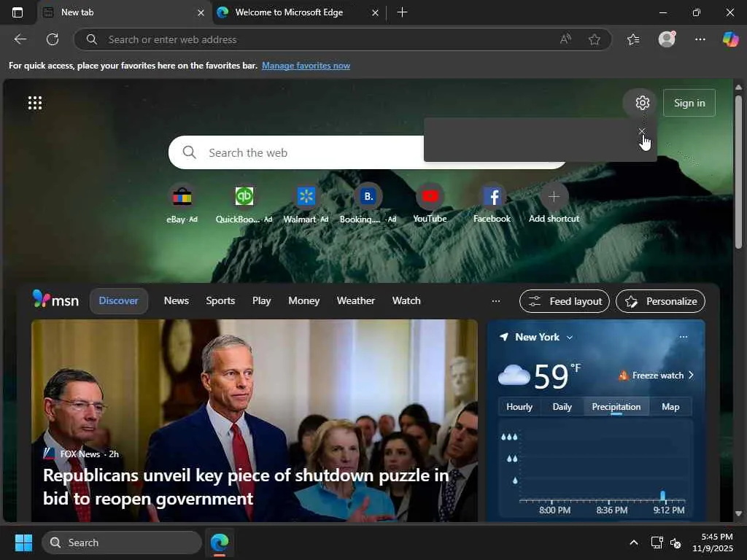Open the taskbar clock and date
Viewport: 747px width, 560px height.
click(712, 542)
